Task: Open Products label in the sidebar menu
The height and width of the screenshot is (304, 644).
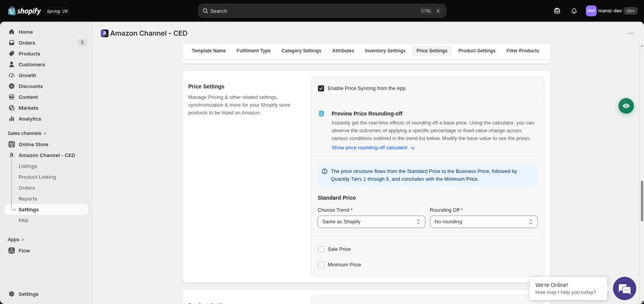Action: click(x=30, y=54)
